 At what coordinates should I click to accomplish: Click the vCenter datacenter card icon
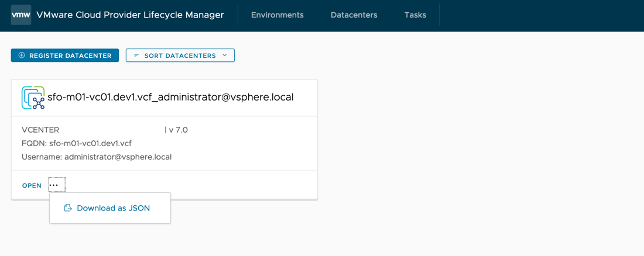tap(33, 98)
